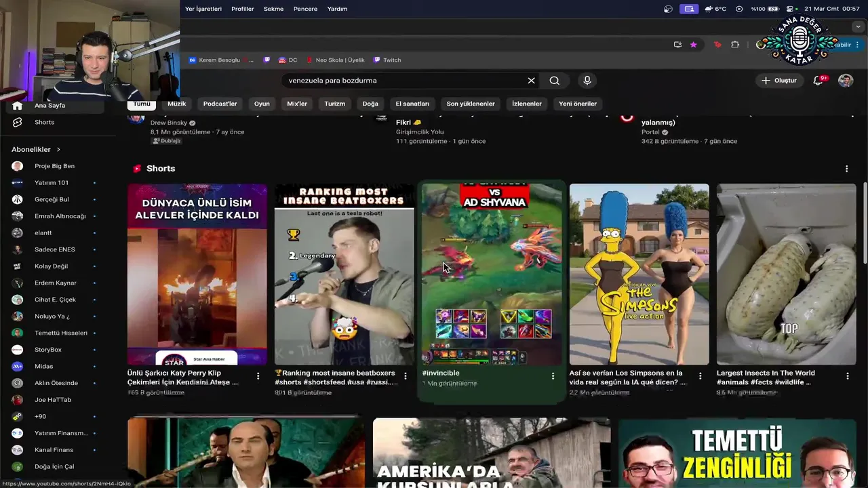Open the Amerika'da Kurşunlarla video thumbnail

(x=492, y=453)
